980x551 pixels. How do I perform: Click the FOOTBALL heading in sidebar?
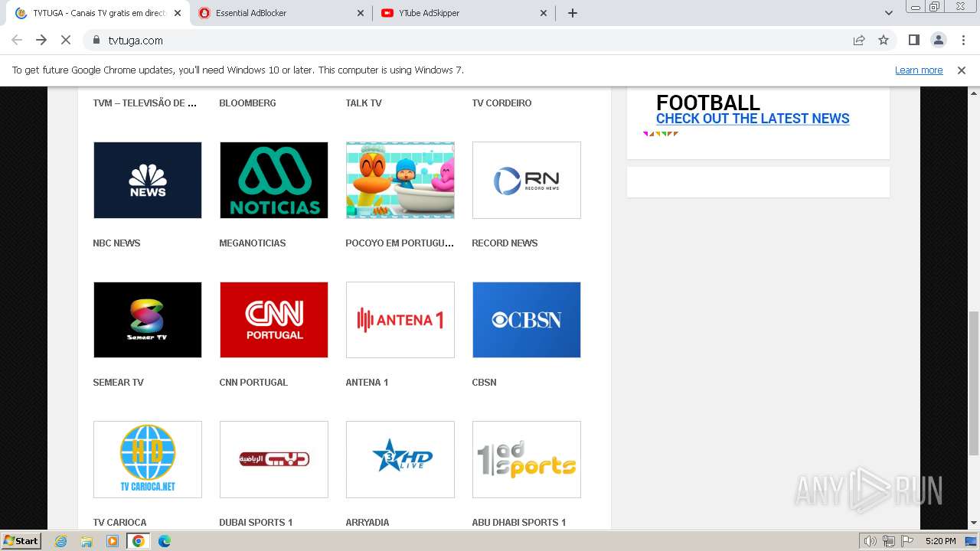[x=708, y=103]
